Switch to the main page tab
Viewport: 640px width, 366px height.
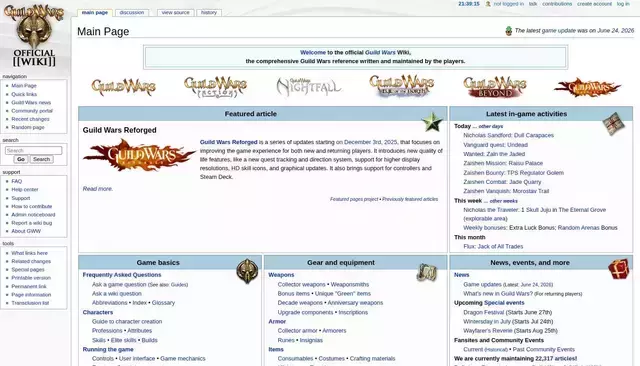pos(95,13)
